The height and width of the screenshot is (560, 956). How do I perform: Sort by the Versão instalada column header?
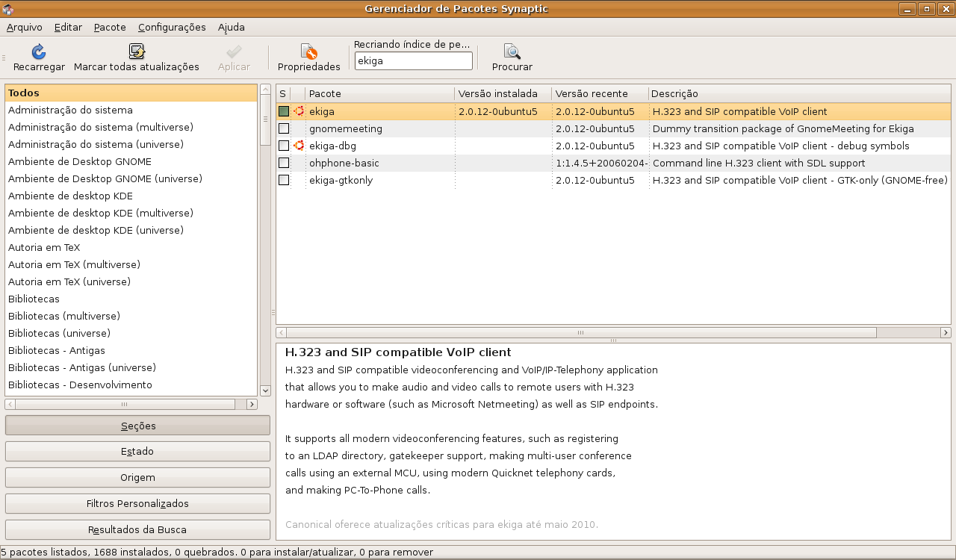503,93
